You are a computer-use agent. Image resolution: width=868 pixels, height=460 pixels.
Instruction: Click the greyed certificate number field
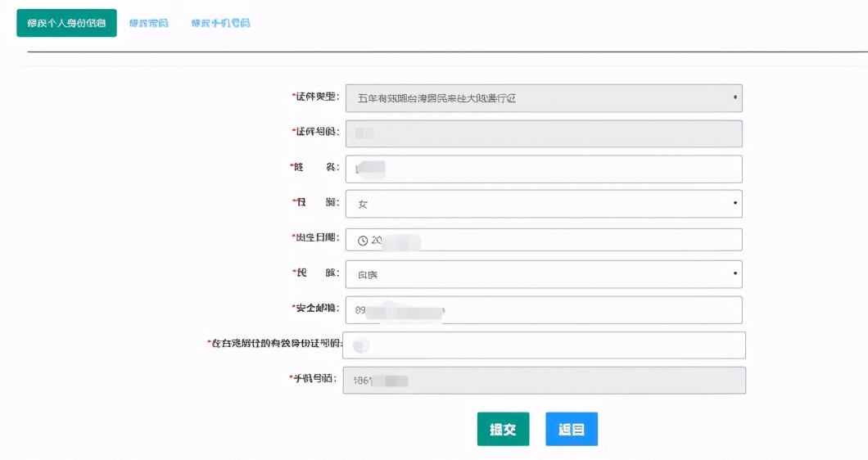pyautogui.click(x=544, y=133)
